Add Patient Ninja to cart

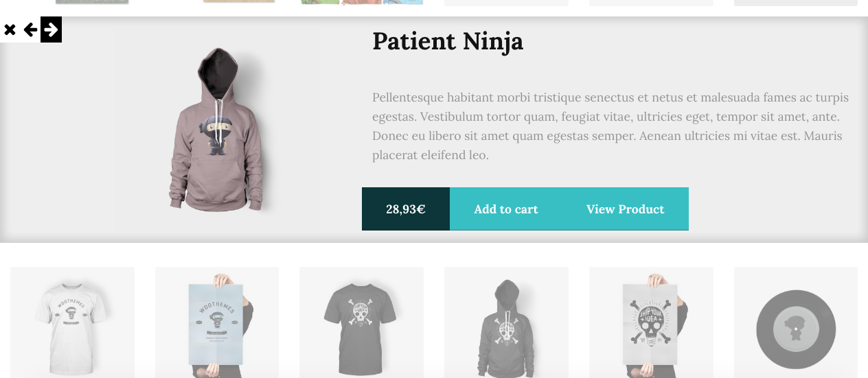coord(506,209)
